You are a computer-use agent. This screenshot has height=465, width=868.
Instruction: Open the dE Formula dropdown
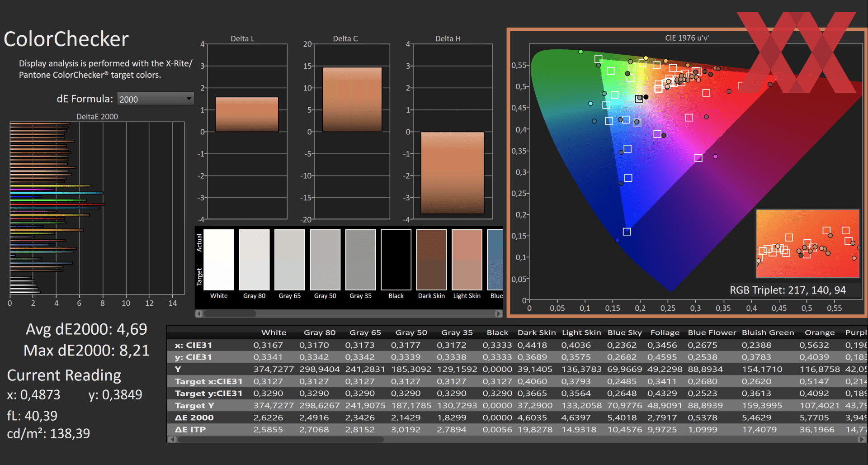[x=156, y=99]
